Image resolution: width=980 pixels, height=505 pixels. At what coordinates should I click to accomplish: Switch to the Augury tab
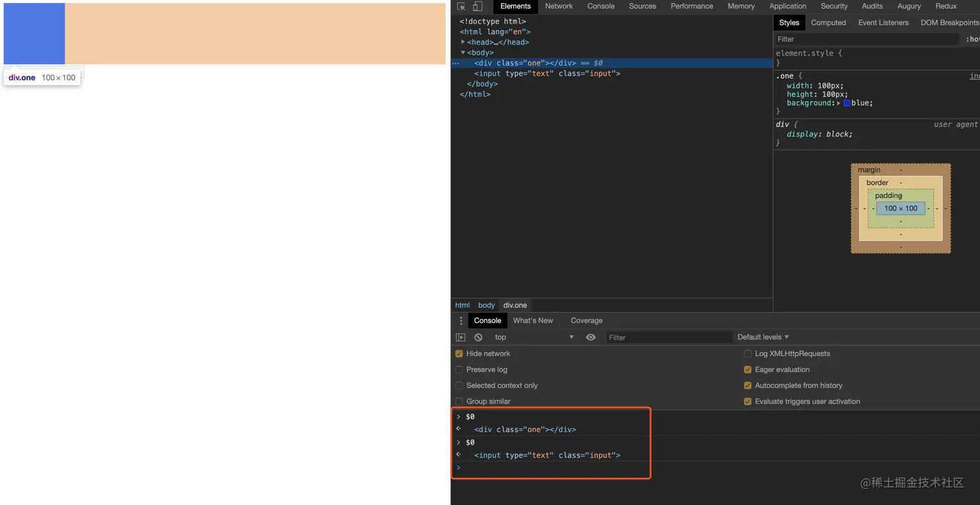point(909,6)
